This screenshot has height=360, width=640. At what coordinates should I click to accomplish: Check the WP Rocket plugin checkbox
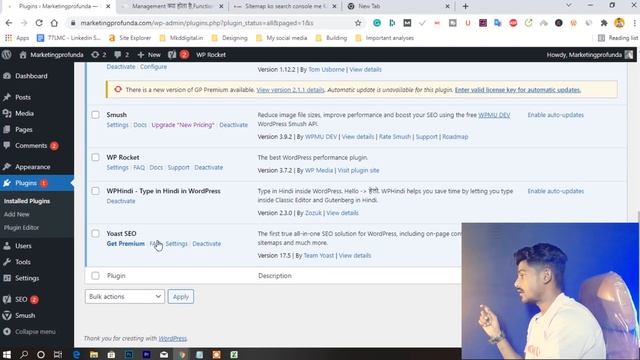pyautogui.click(x=95, y=157)
